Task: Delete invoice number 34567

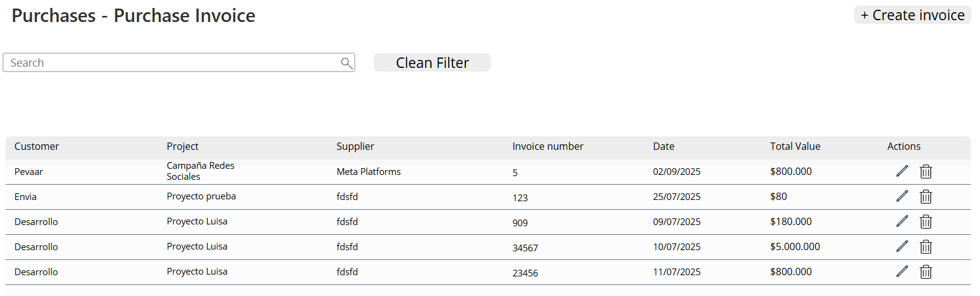Action: (x=926, y=247)
